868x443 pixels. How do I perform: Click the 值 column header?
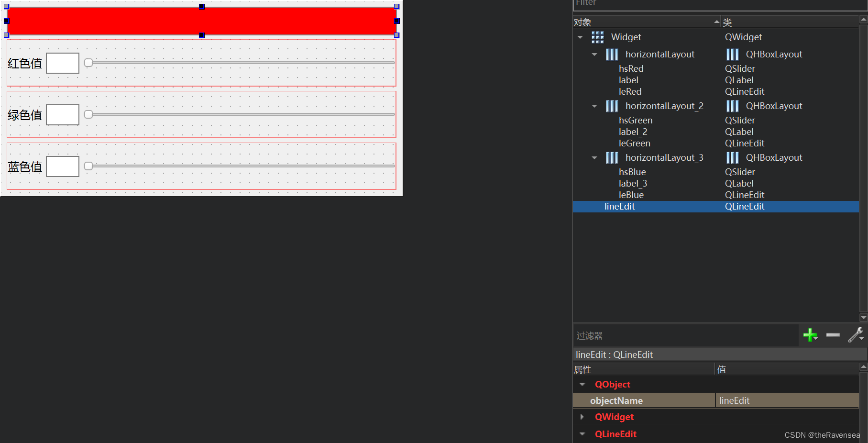[787, 369]
